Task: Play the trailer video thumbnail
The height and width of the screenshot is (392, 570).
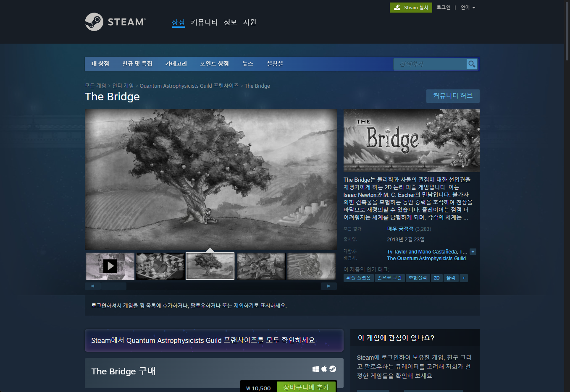Action: point(110,266)
